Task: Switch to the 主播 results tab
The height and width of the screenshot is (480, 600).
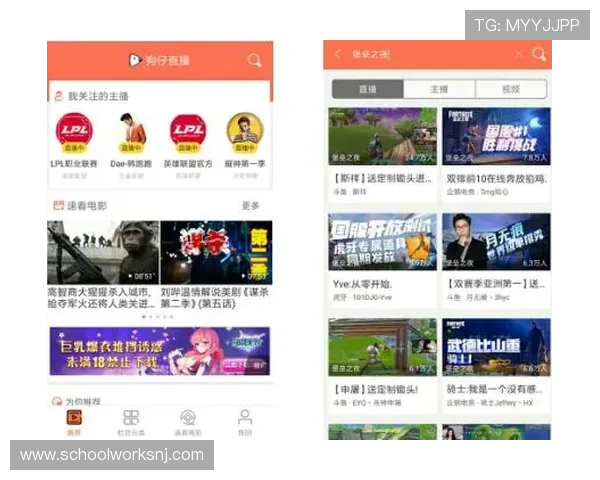Action: (439, 89)
